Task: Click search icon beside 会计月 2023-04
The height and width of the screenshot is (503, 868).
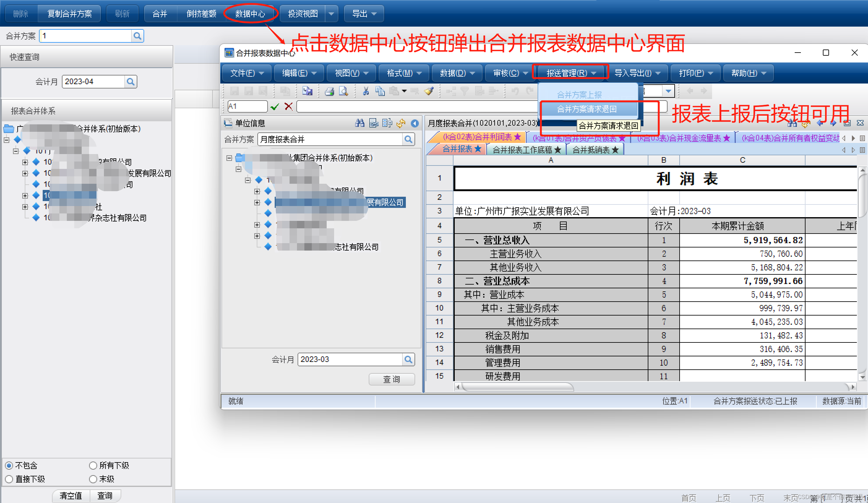Action: pos(131,82)
